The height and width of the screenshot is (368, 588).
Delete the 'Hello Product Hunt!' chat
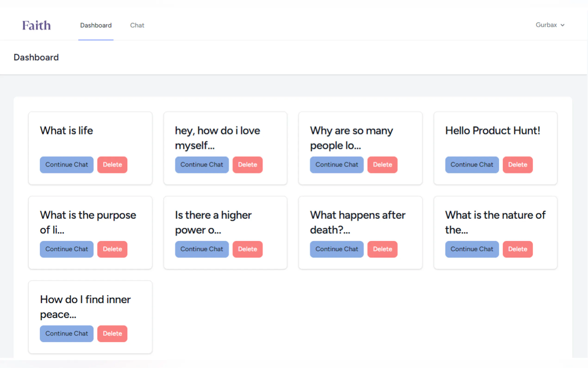(x=517, y=165)
